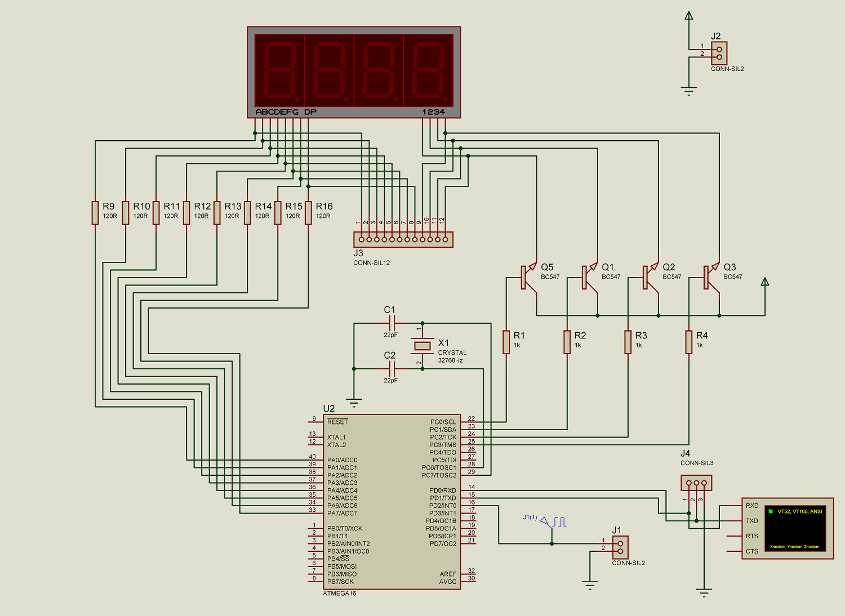845x616 pixels.
Task: Click the ground symbol under J2 connector
Action: (x=689, y=91)
